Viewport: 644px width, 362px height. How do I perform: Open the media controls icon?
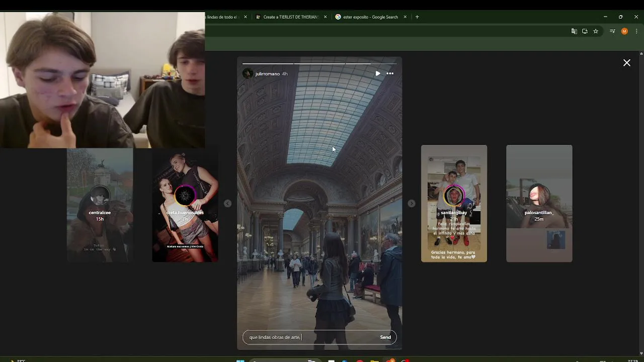[612, 31]
